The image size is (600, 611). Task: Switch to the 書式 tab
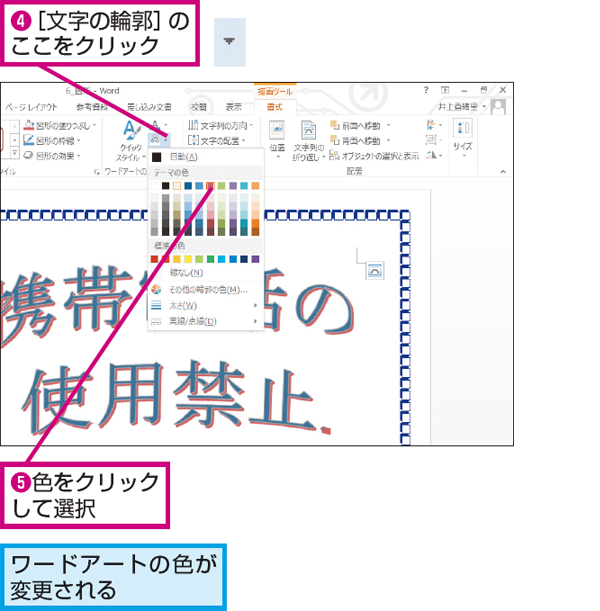pos(275,107)
